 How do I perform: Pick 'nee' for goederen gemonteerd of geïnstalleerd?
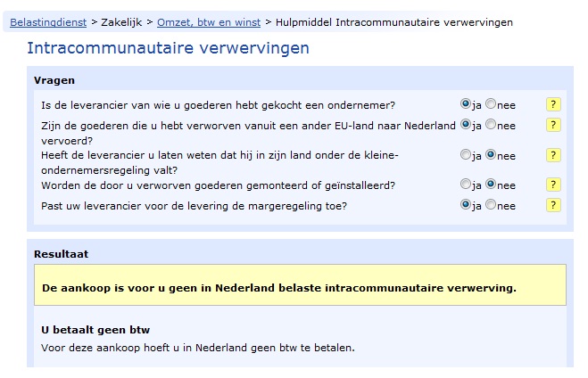coord(491,184)
